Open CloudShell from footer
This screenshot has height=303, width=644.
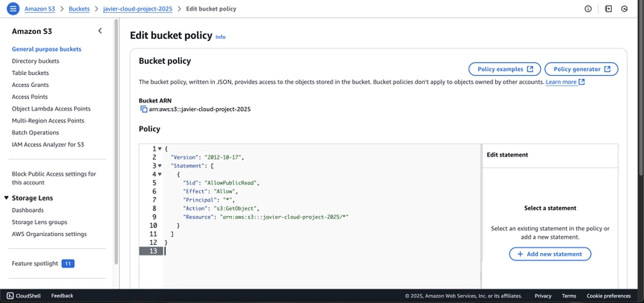(24, 296)
